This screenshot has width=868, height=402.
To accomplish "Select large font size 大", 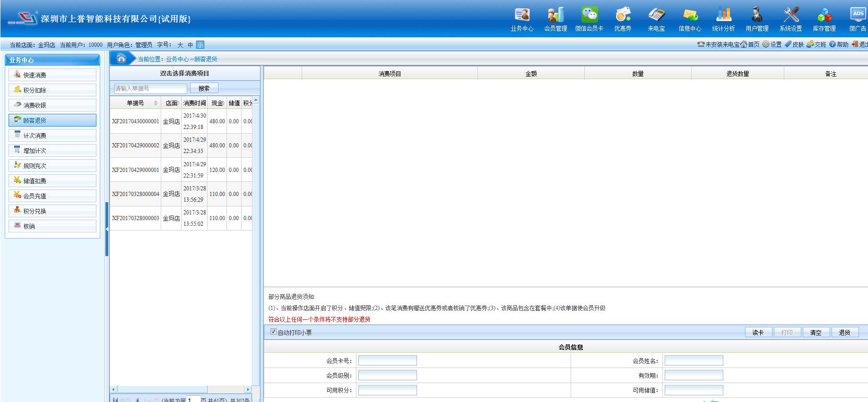I will click(x=180, y=45).
